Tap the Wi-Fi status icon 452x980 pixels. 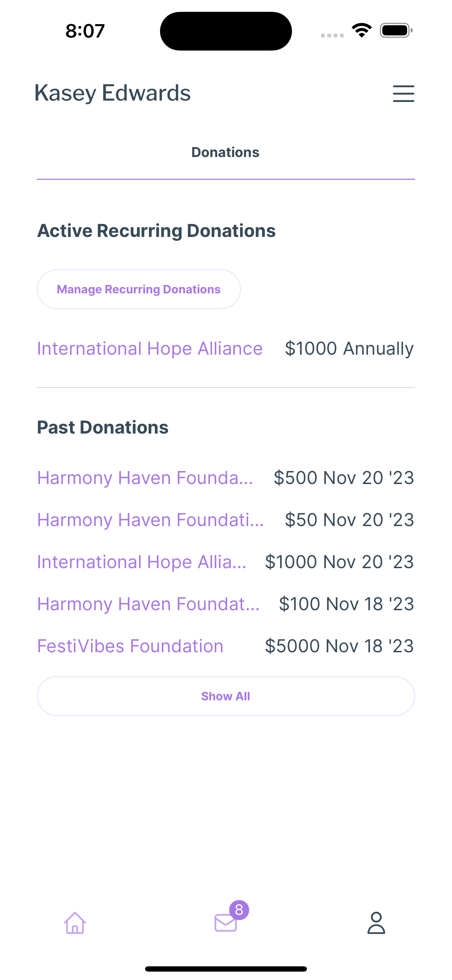pyautogui.click(x=362, y=30)
